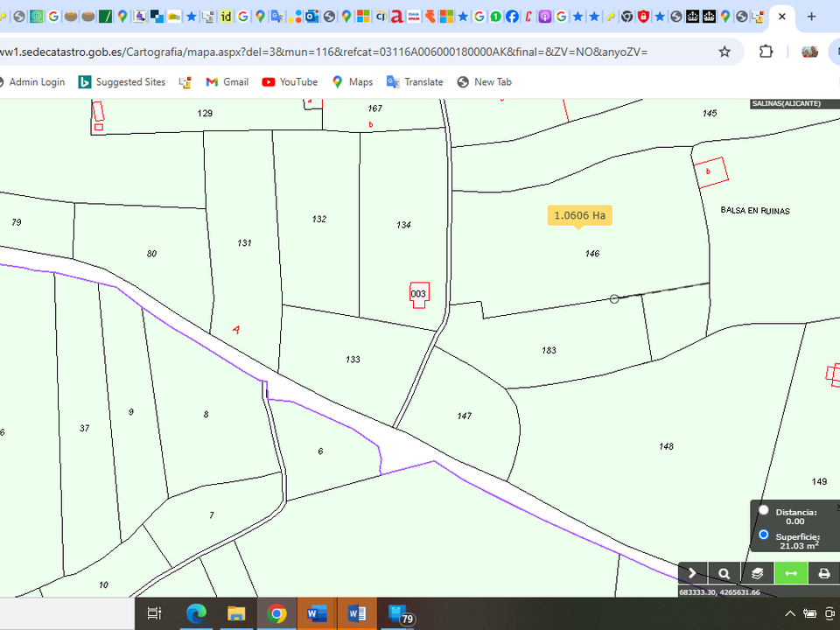Toggle the green measure tool button
This screenshot has height=630, width=840.
tap(791, 573)
